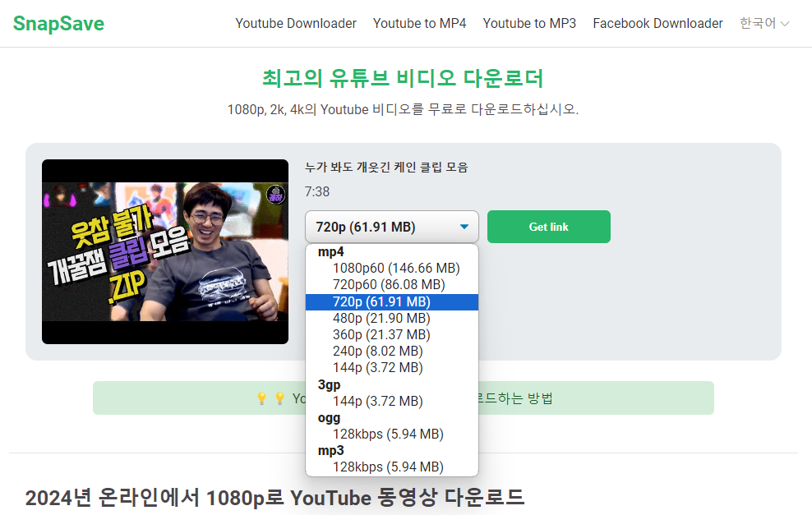Click the video title 누가 봐도 개웃긴 케인 클립 모음

click(x=386, y=168)
